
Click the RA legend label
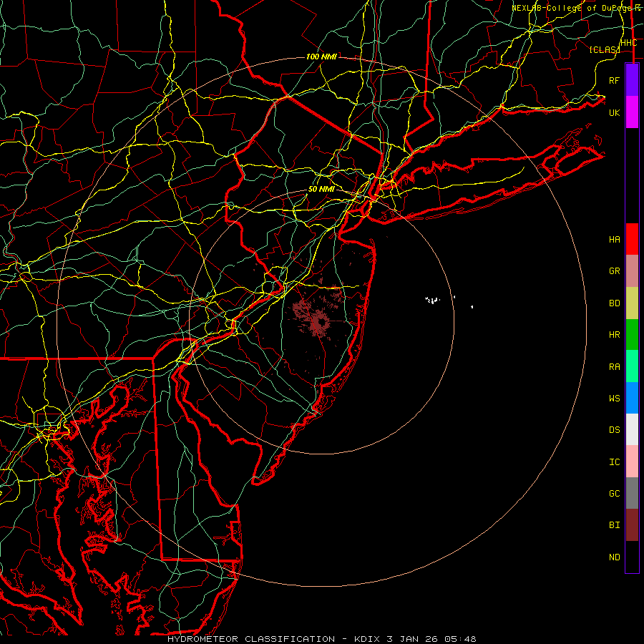pyautogui.click(x=615, y=367)
